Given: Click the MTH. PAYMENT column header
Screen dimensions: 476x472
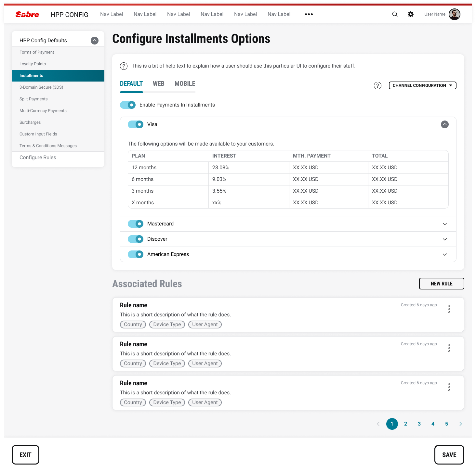Looking at the screenshot, I should pyautogui.click(x=312, y=156).
